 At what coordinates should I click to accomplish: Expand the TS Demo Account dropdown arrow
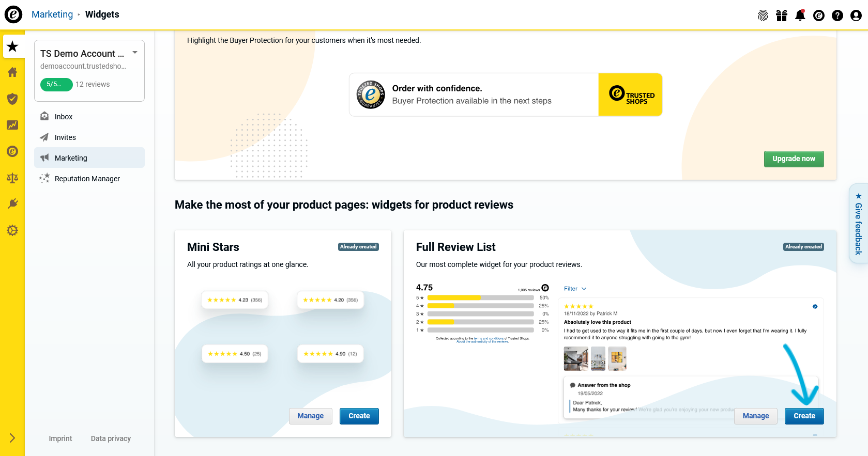coord(135,53)
